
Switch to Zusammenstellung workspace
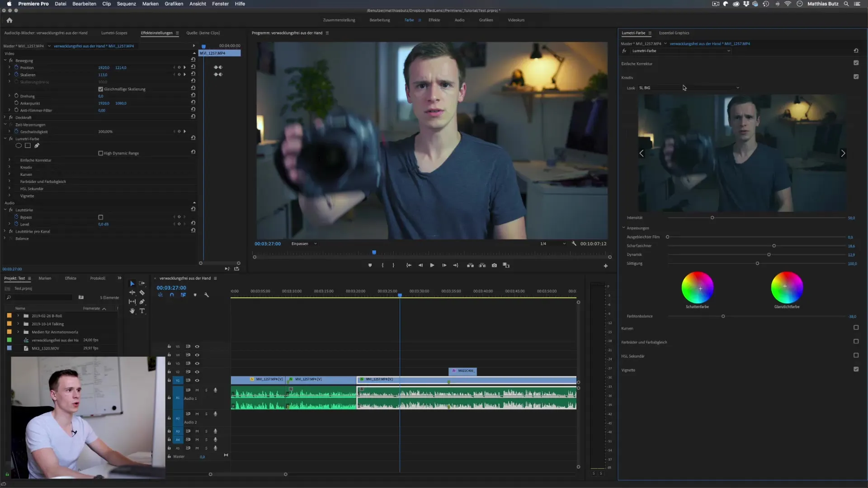tap(339, 20)
